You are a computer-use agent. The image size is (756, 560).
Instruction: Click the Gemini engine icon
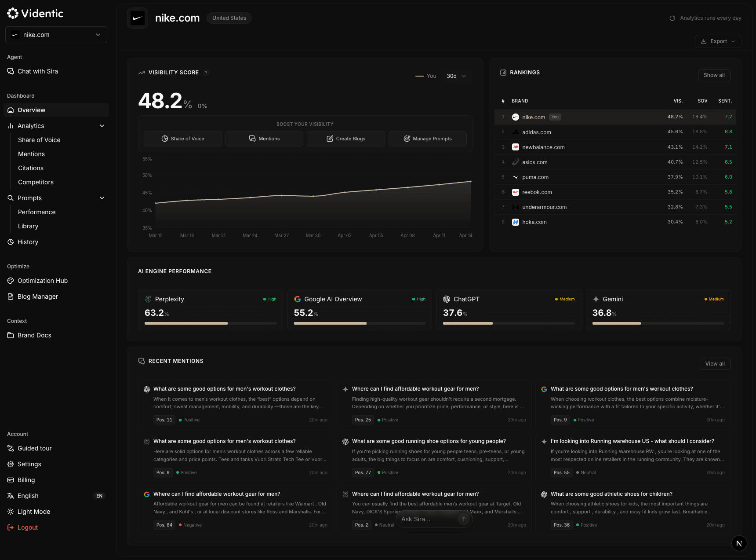[x=596, y=299]
